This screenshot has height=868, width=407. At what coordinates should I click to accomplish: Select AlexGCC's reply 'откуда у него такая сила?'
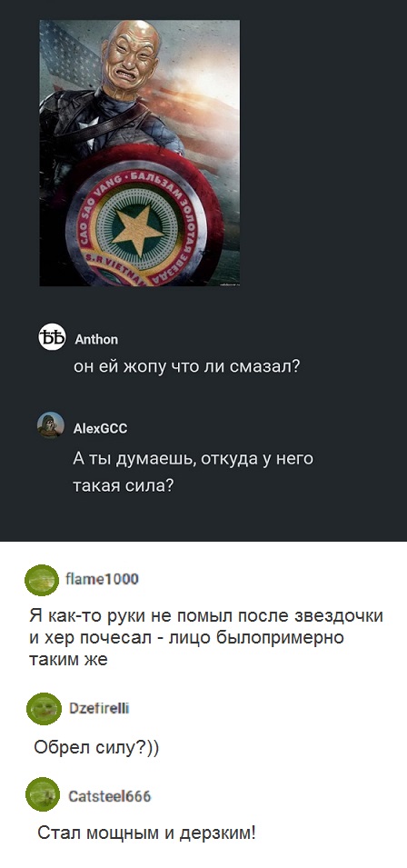coord(194,473)
